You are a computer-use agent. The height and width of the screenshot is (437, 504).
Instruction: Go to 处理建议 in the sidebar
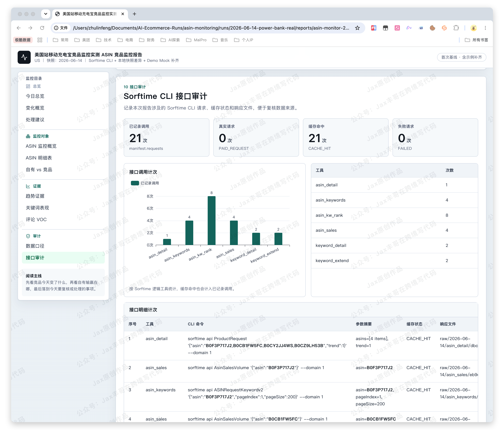(x=63, y=120)
